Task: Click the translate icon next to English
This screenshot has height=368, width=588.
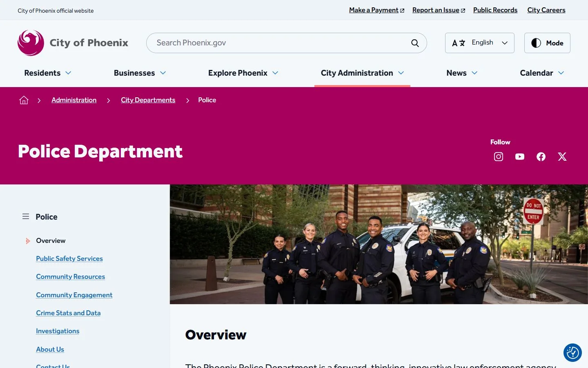Action: 459,43
